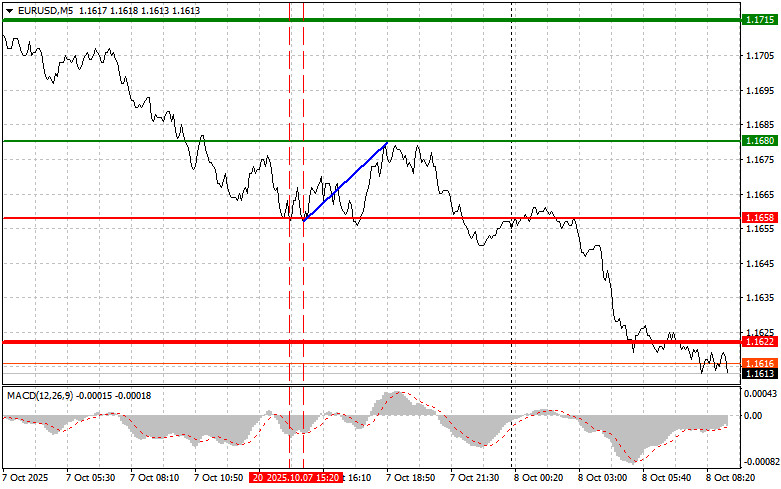Click the 1.1705 value on the price scale
Screen dimensions: 781x489
point(758,56)
